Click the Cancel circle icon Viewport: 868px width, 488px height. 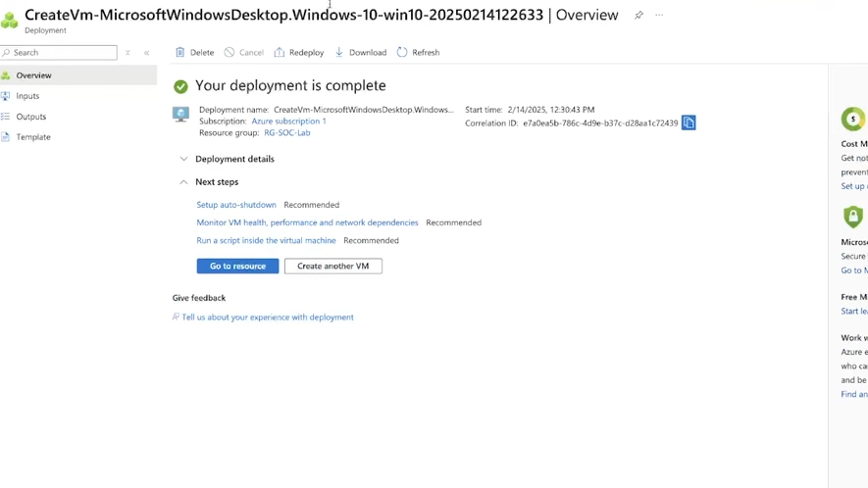point(230,52)
